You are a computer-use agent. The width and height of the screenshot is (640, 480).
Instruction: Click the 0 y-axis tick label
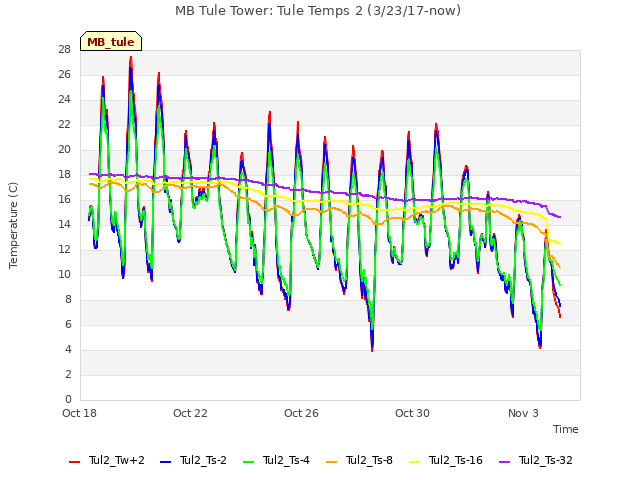(x=68, y=399)
